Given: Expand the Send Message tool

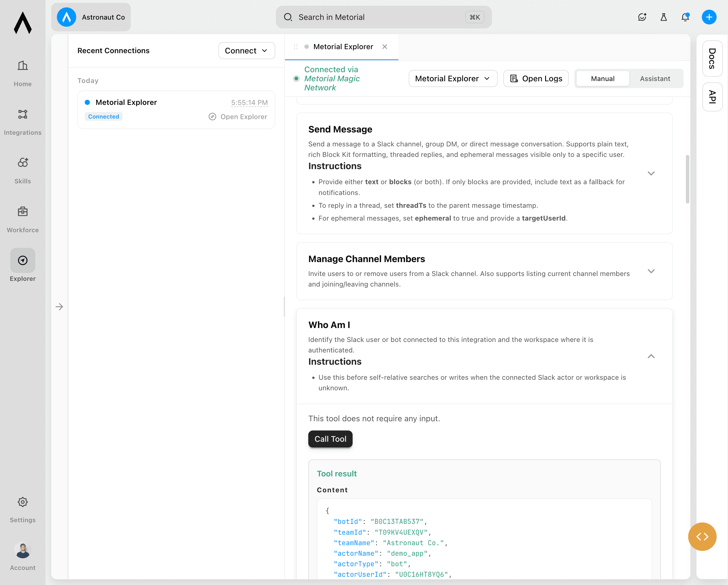Looking at the screenshot, I should pyautogui.click(x=651, y=173).
